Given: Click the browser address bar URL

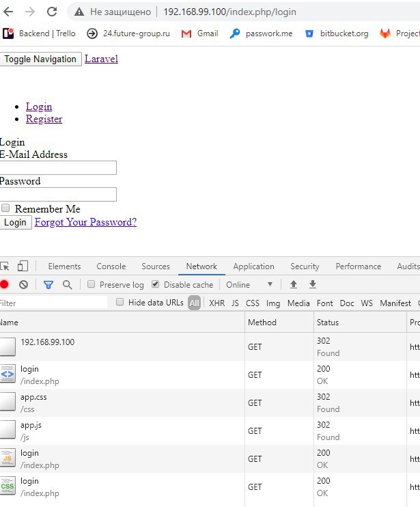Looking at the screenshot, I should (x=229, y=12).
